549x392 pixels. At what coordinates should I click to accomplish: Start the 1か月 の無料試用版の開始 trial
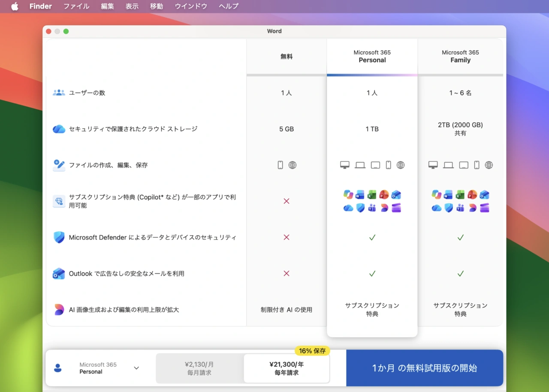[425, 368]
